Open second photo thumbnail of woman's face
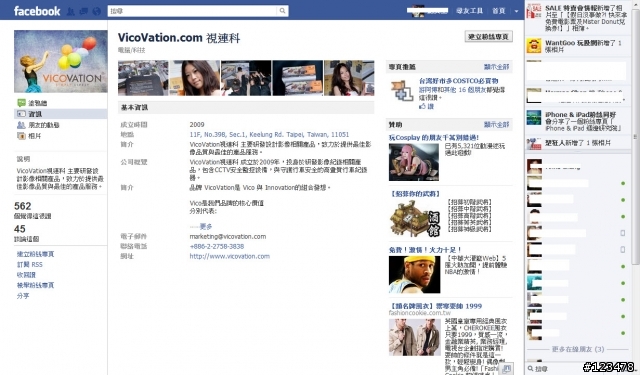This screenshot has height=375, width=640. point(194,78)
